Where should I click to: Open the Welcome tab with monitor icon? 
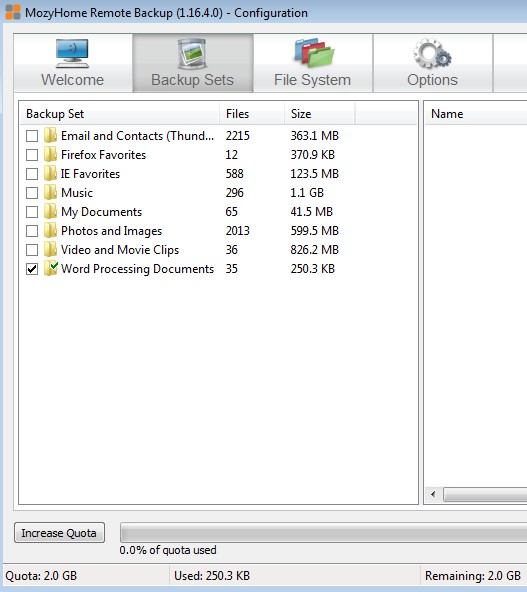(x=73, y=63)
